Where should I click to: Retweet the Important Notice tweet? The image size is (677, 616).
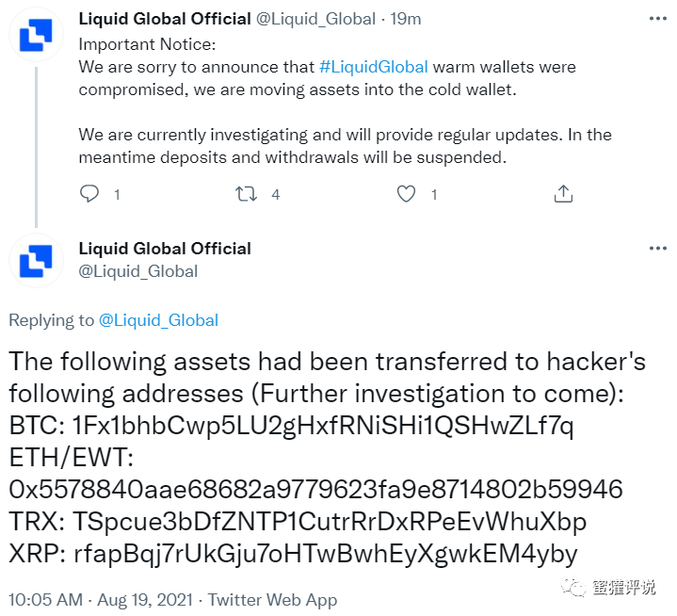coord(246,194)
